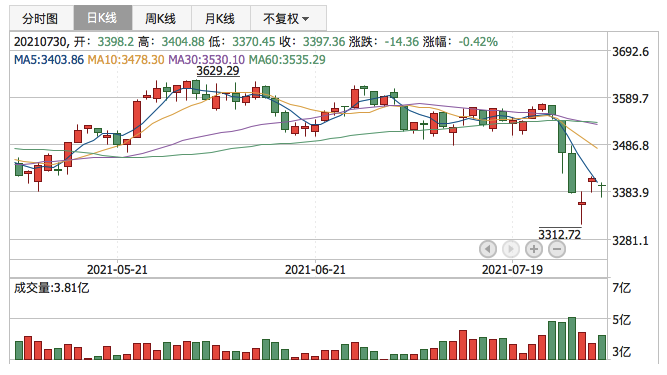The height and width of the screenshot is (375, 667).
Task: Click the 3281.1 price axis value
Action: (630, 241)
